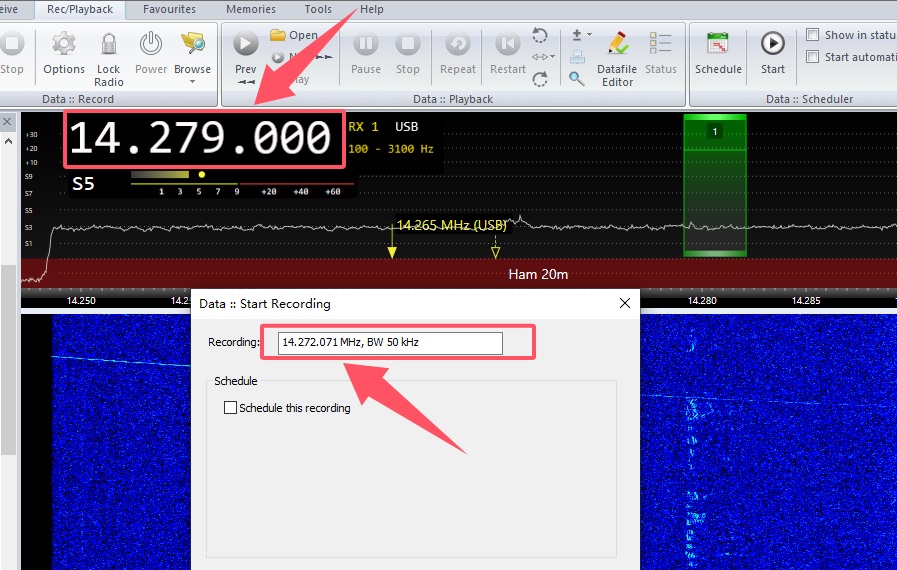The height and width of the screenshot is (570, 897).
Task: Click the Recording frequency text field
Action: [390, 343]
